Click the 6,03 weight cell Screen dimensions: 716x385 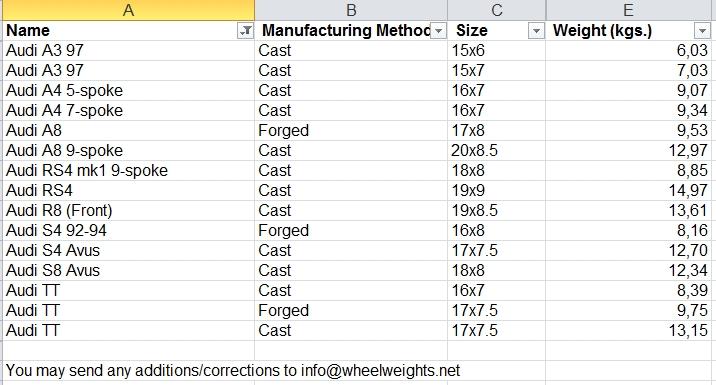(628, 50)
